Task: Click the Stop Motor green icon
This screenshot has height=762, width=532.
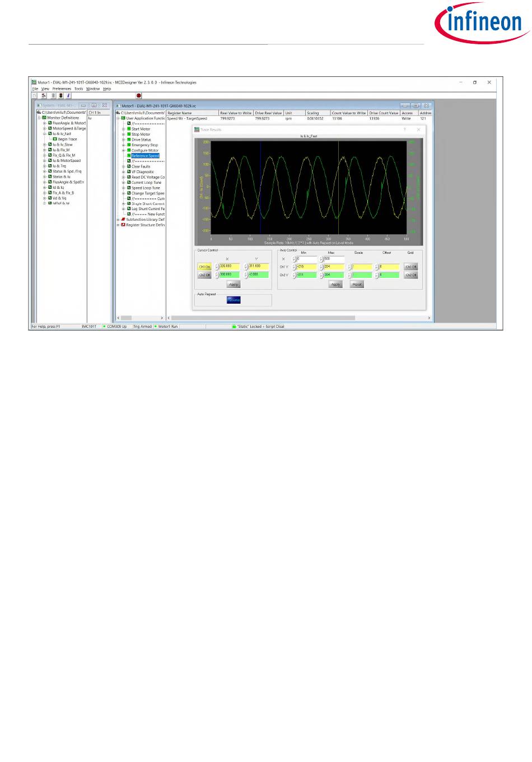Action: [x=129, y=134]
